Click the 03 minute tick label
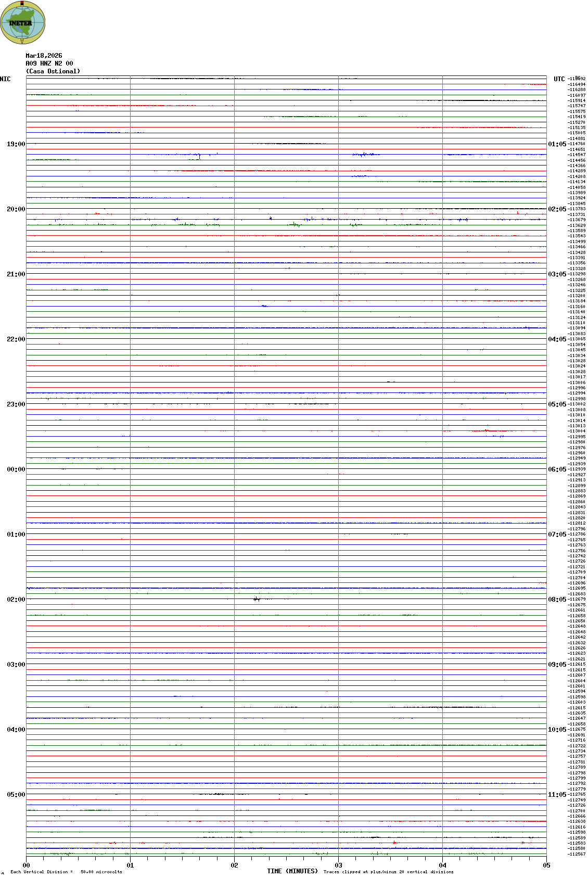588x879 pixels. [338, 865]
